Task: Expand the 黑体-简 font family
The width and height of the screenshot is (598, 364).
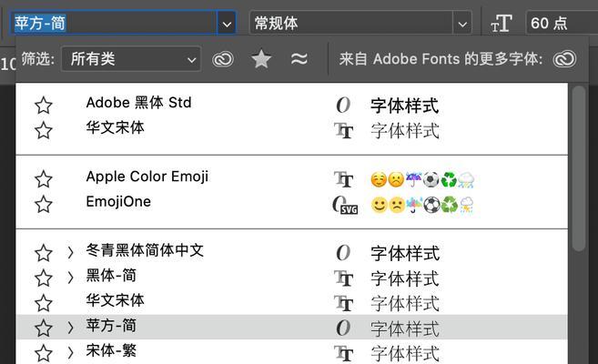Action: (70, 278)
